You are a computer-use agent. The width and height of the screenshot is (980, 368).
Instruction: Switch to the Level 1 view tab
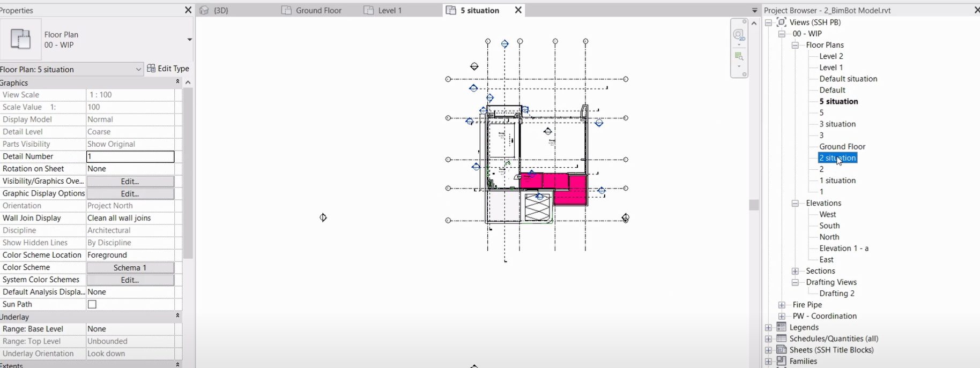click(390, 10)
